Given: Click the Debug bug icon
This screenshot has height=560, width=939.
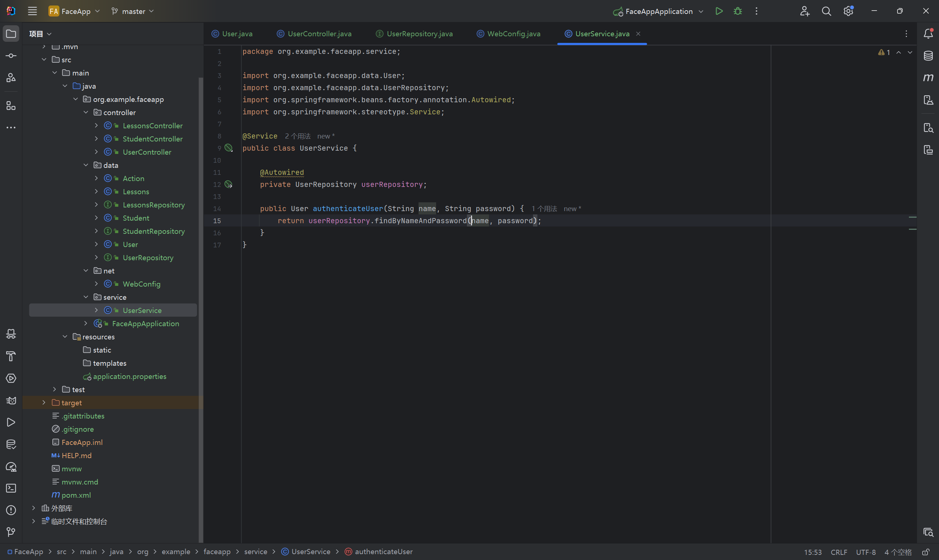Looking at the screenshot, I should coord(737,11).
